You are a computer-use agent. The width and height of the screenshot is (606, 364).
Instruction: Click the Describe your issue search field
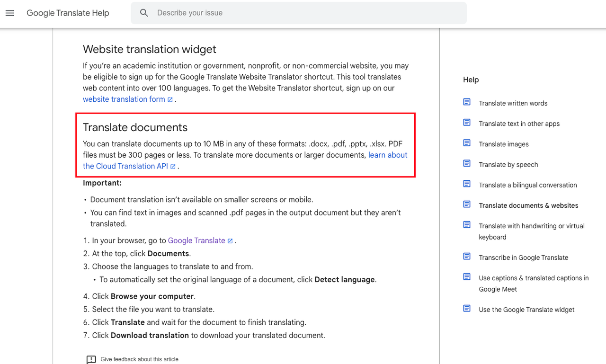(284, 13)
